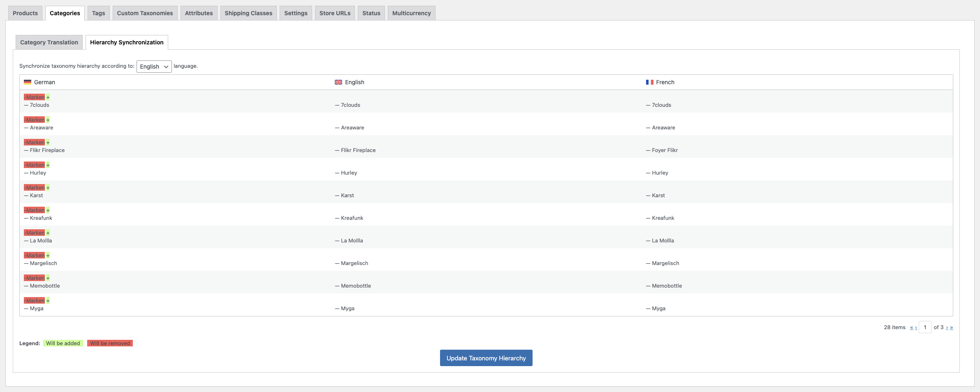Switch to the Tags tab
This screenshot has height=392, width=980.
pos(98,13)
